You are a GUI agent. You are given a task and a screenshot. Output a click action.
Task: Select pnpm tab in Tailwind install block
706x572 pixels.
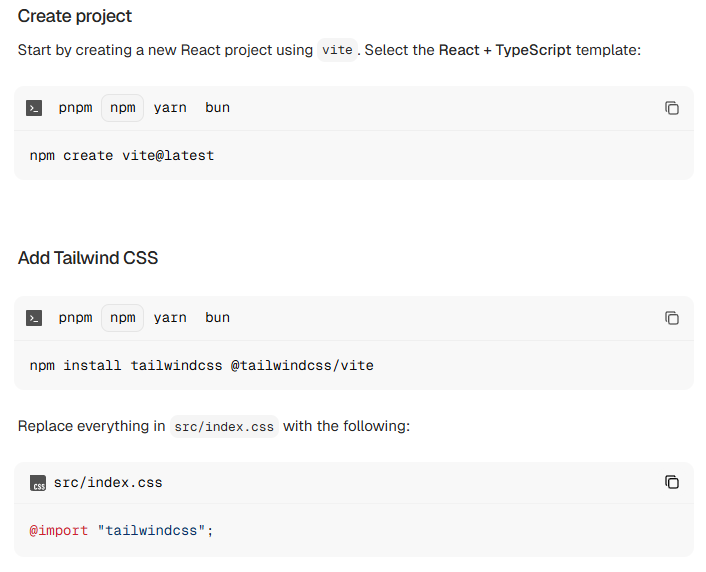tap(75, 318)
